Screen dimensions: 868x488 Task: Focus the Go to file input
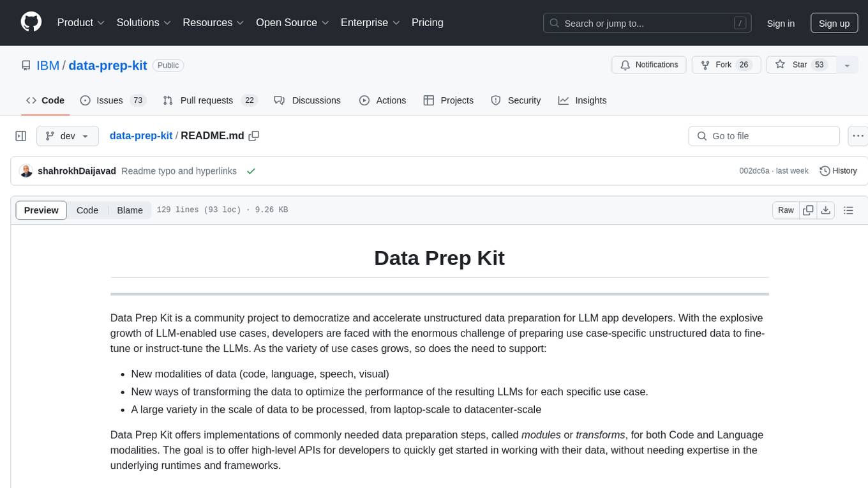click(764, 136)
